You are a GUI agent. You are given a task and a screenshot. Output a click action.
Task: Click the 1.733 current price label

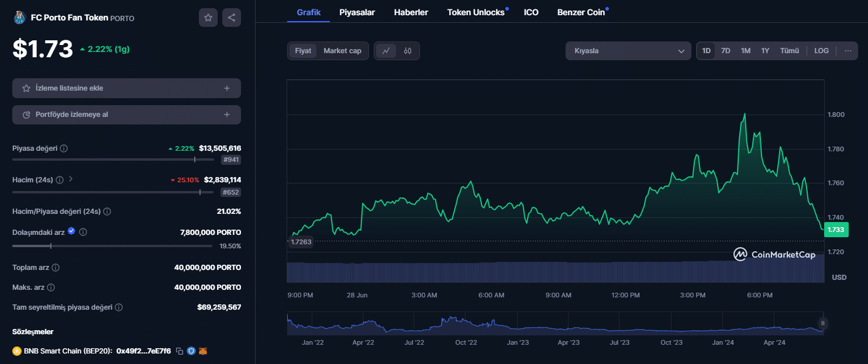[x=836, y=230]
